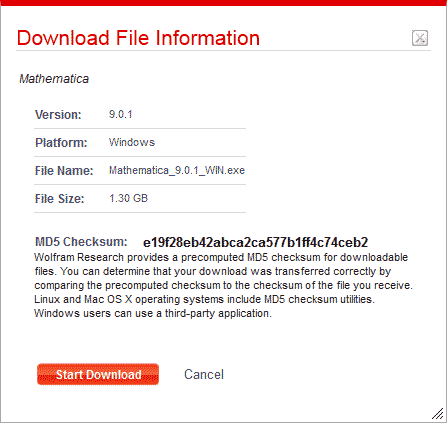Click the Platform label
This screenshot has height=423, width=447.
pyautogui.click(x=61, y=143)
